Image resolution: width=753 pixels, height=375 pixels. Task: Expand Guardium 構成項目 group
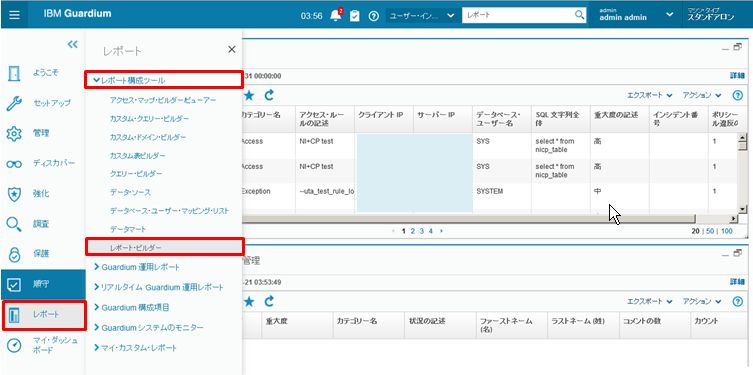pos(132,307)
